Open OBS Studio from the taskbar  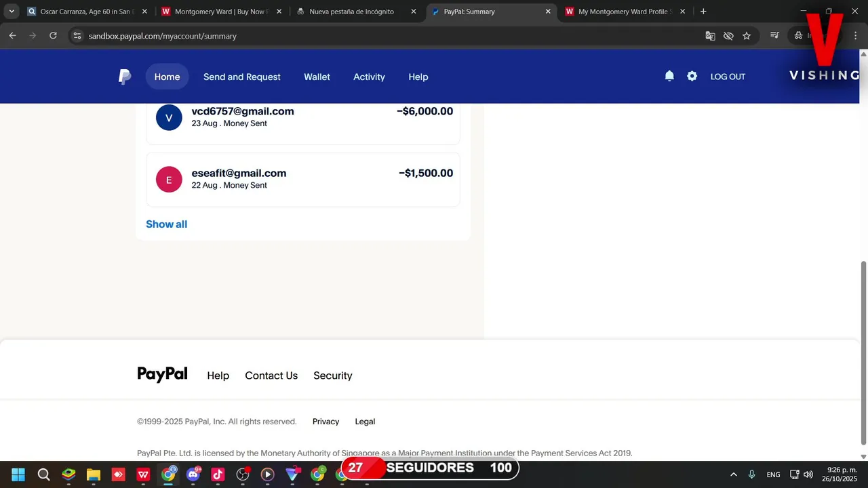point(243,474)
